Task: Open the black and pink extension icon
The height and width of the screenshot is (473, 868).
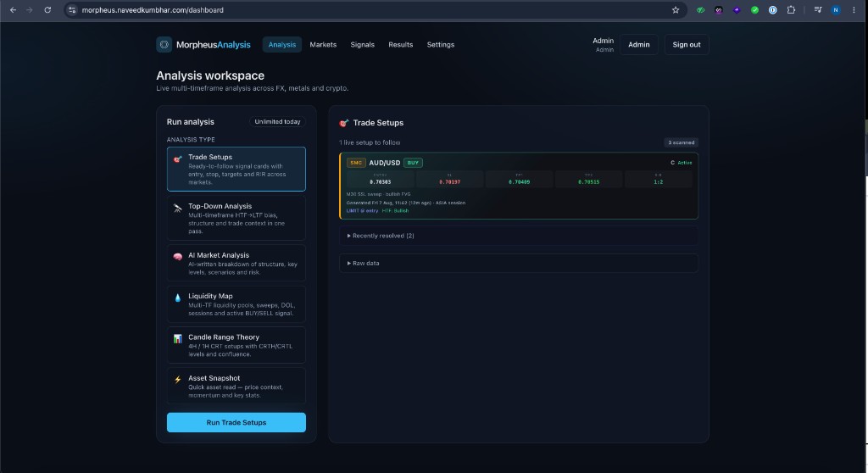Action: pos(719,10)
